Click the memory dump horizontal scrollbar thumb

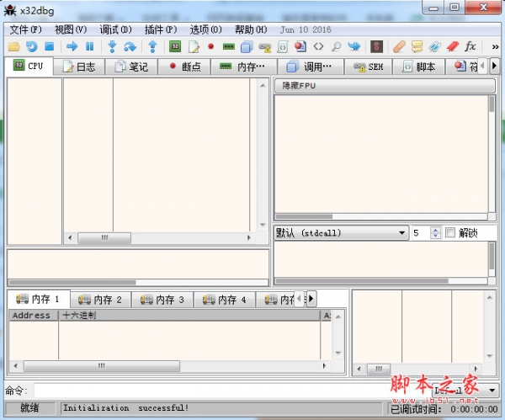pos(102,366)
